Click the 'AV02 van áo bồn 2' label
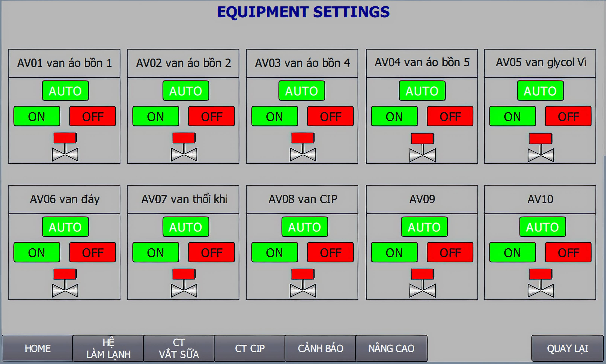Viewport: 606px width, 364px height. click(x=184, y=63)
